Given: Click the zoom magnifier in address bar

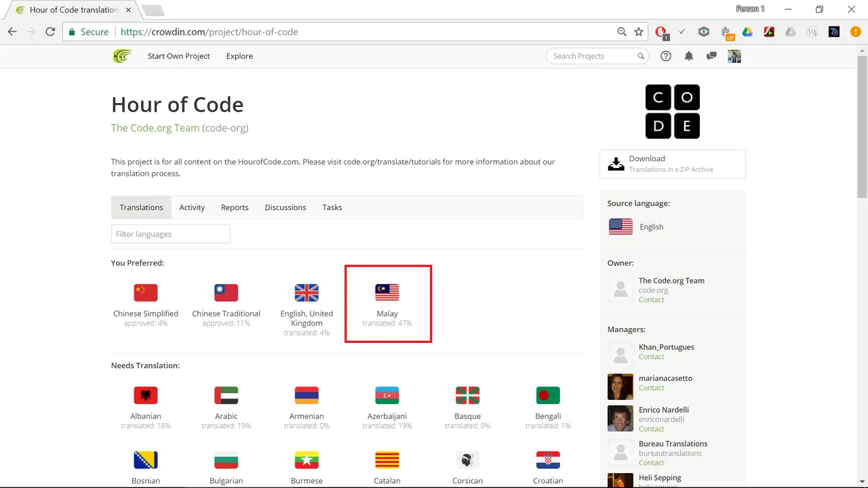Looking at the screenshot, I should point(622,32).
